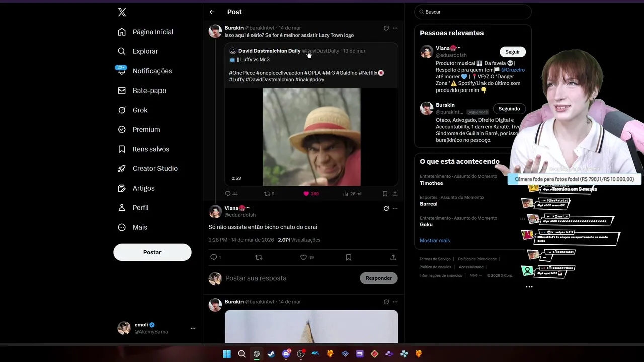
Task: Unlike the post with 289 likes
Action: click(311, 194)
